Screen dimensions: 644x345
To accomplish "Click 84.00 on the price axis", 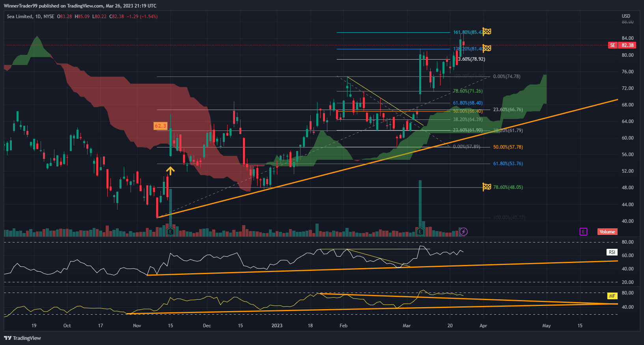I will (627, 38).
